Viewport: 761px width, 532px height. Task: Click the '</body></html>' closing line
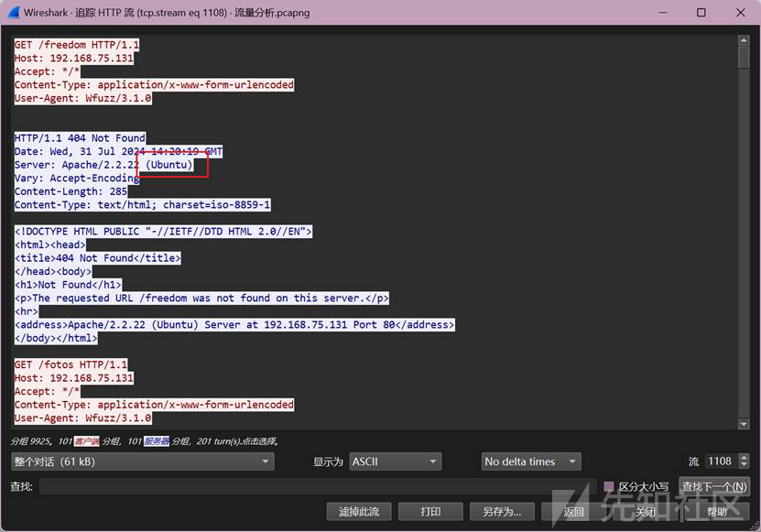click(56, 338)
